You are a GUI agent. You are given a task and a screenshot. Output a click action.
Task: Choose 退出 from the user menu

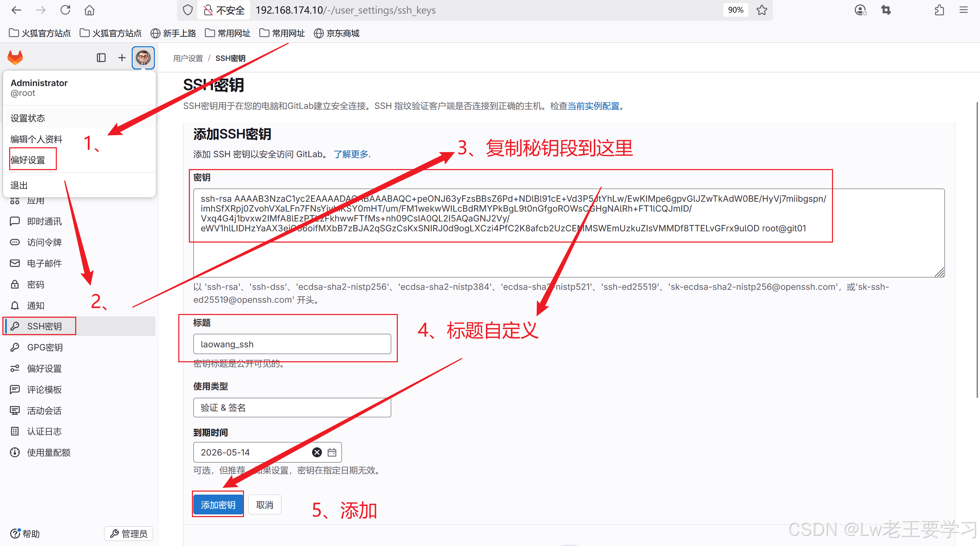[19, 185]
